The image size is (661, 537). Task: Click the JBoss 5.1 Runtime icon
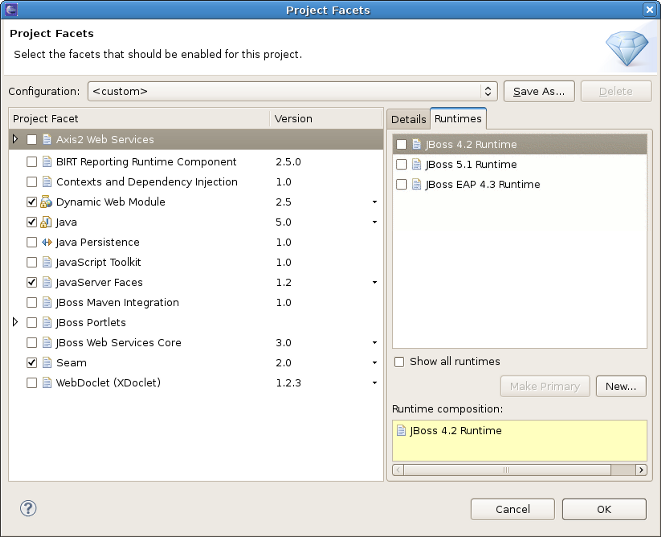[417, 165]
